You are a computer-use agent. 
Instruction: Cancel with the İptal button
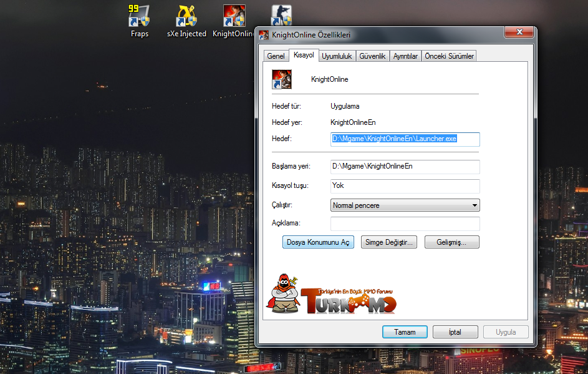[455, 332]
